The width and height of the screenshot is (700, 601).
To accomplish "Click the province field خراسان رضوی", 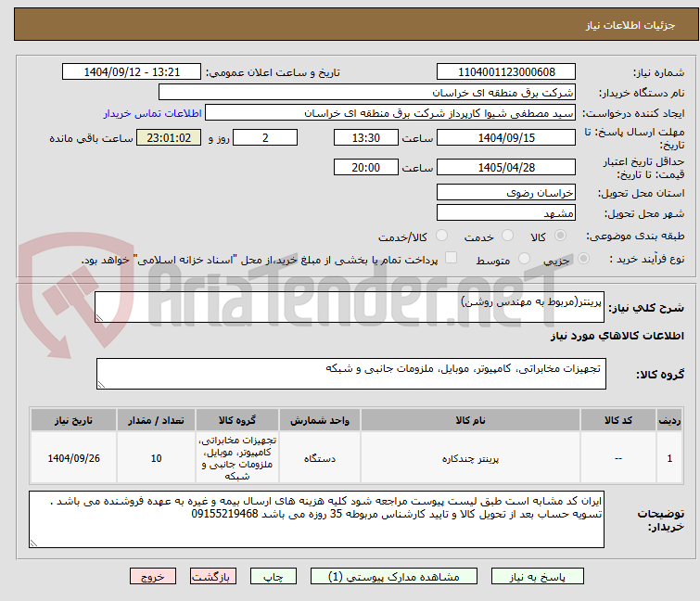I will click(506, 192).
